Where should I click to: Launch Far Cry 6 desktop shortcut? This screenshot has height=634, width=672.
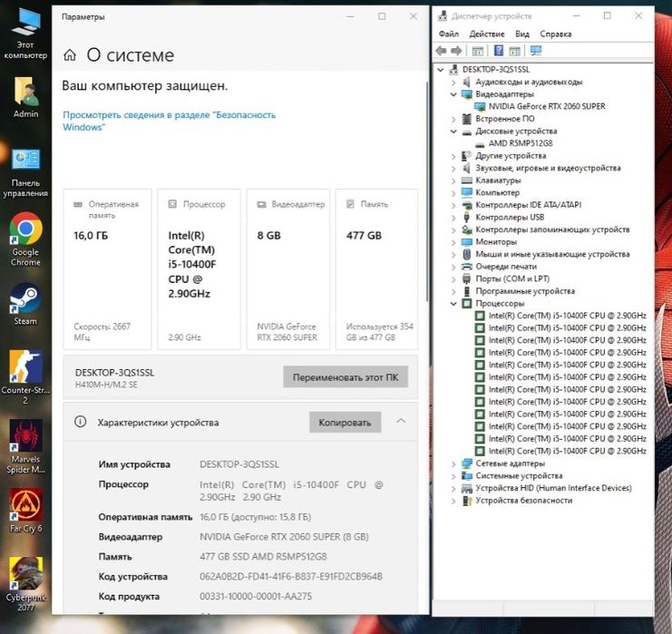coord(25,511)
